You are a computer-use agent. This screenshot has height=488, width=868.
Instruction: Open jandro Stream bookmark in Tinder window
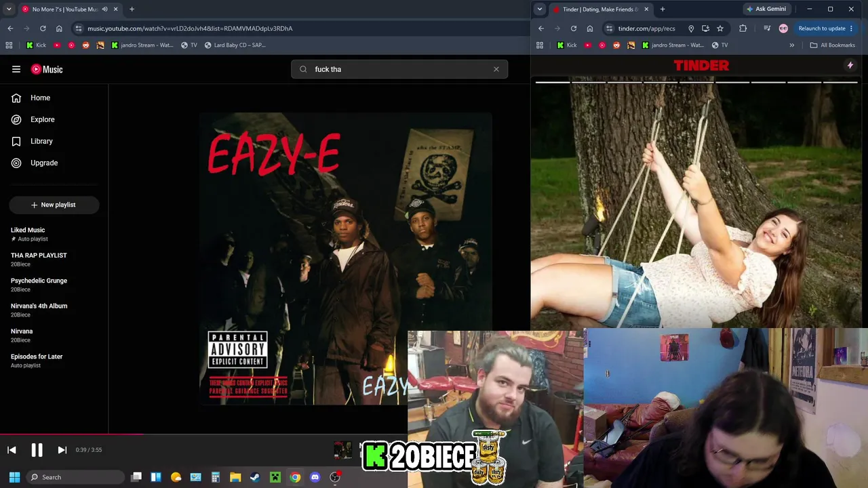click(x=673, y=45)
